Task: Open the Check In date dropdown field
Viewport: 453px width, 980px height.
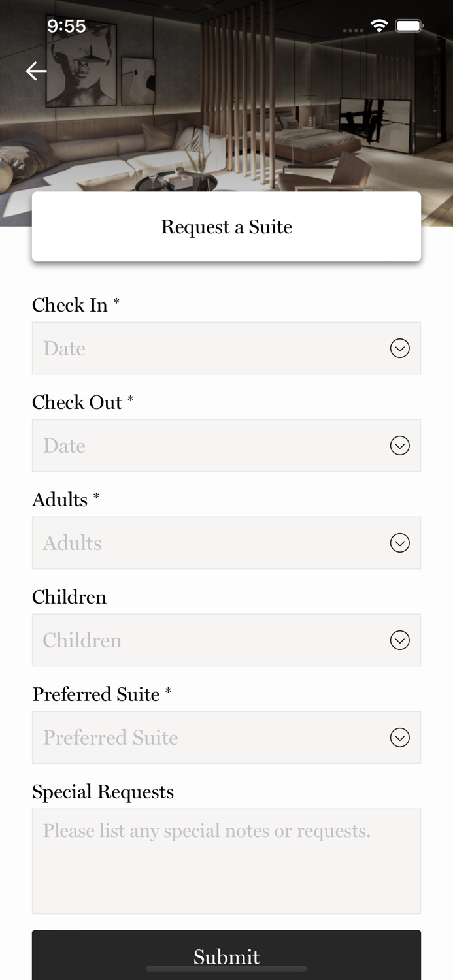Action: click(209, 348)
